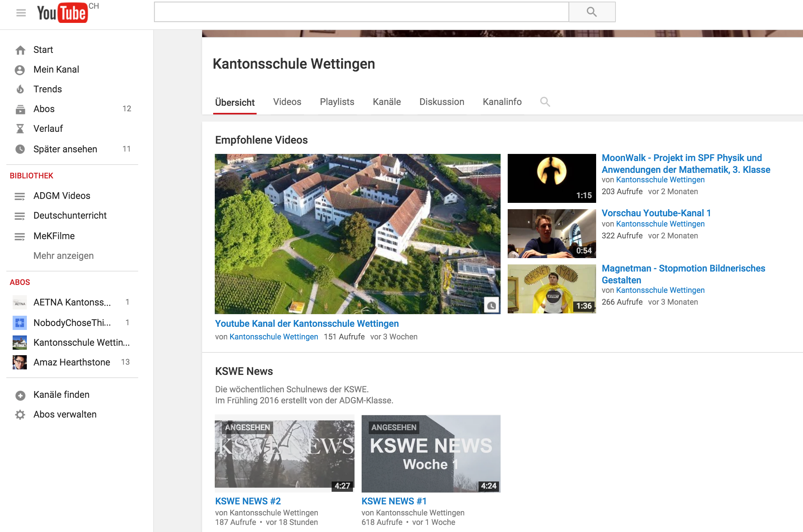Open Verlauf hourglass icon
The height and width of the screenshot is (532, 803).
(20, 129)
